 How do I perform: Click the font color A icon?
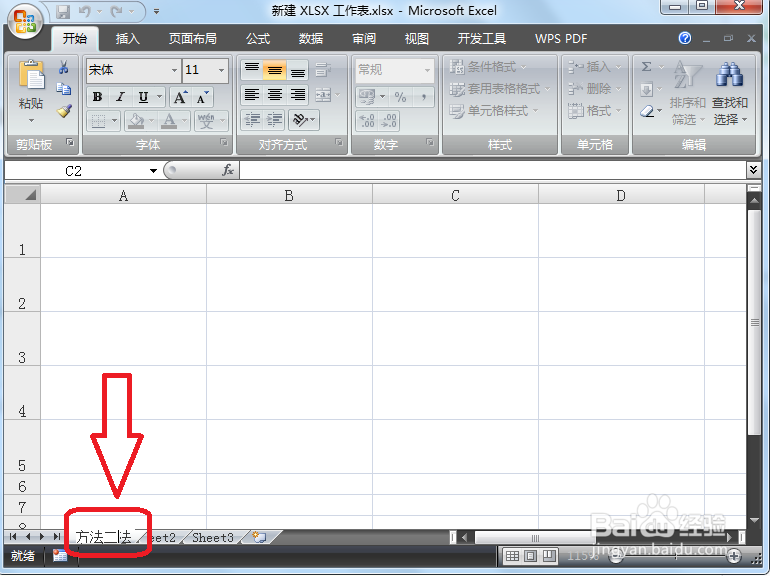coord(169,120)
